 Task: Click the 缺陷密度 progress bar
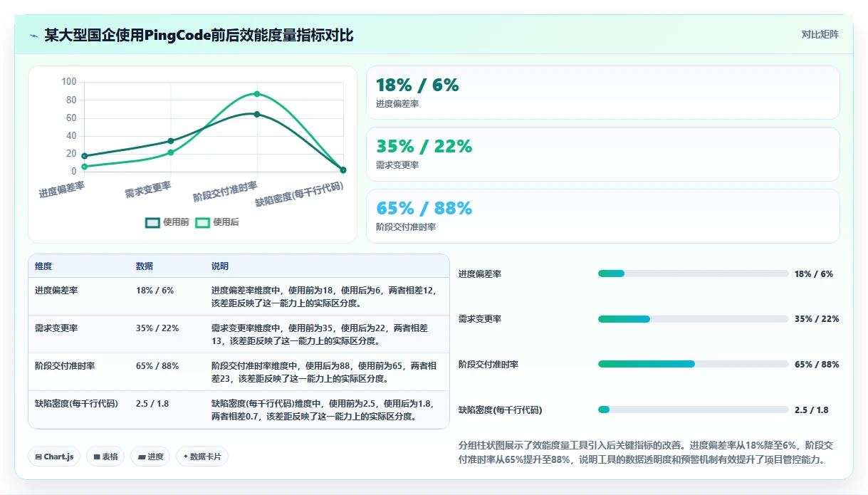[x=694, y=410]
